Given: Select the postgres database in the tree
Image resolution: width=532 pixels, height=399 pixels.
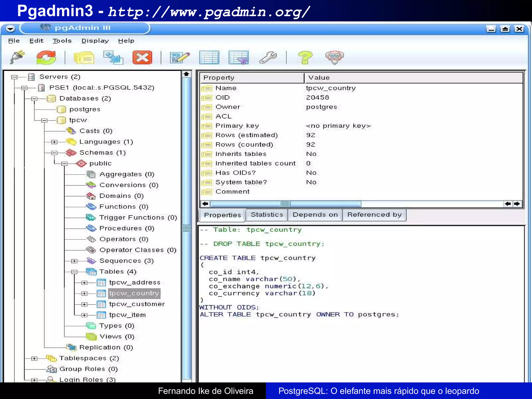Looking at the screenshot, I should [x=85, y=109].
